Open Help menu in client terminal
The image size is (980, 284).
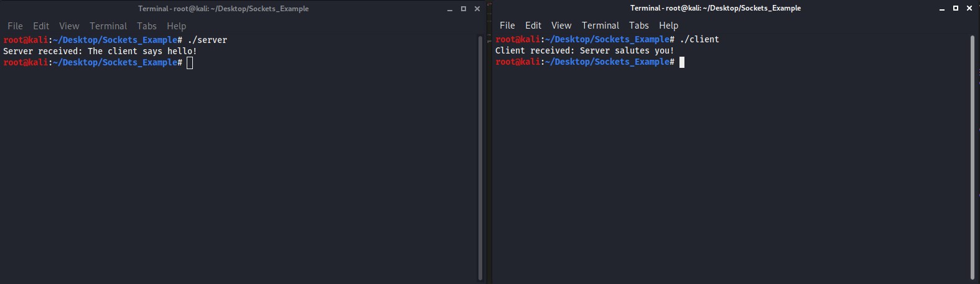(668, 26)
